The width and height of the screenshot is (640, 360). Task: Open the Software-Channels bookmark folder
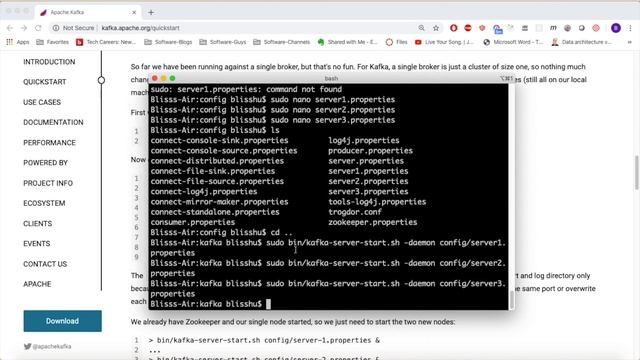(x=281, y=42)
